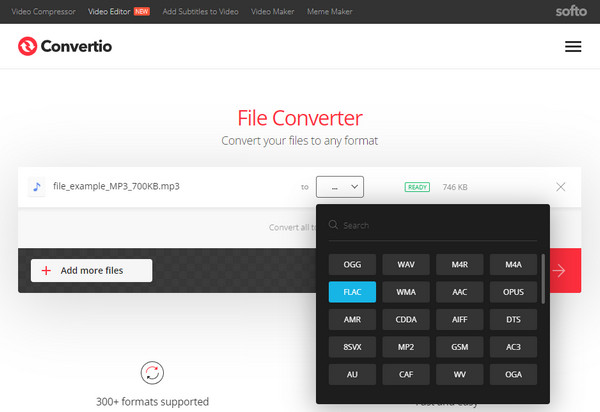This screenshot has width=600, height=412.
Task: Open Video Maker in top menu
Action: click(x=273, y=11)
